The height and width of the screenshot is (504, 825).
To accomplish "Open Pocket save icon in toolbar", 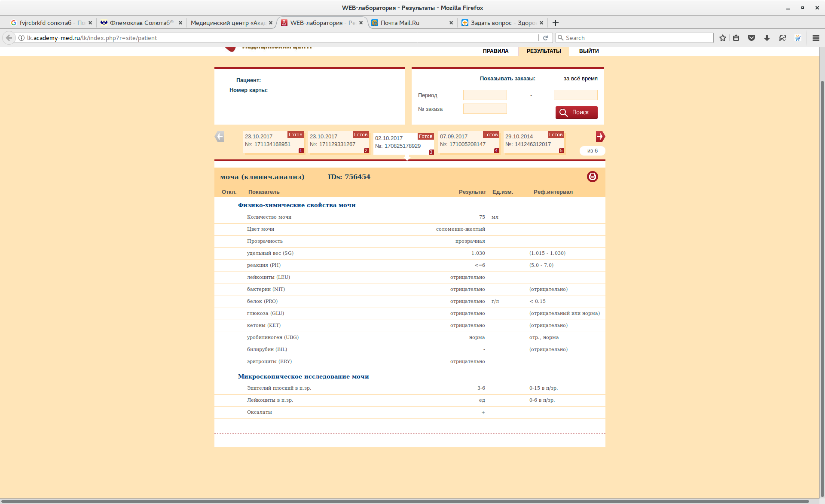I will 752,38.
